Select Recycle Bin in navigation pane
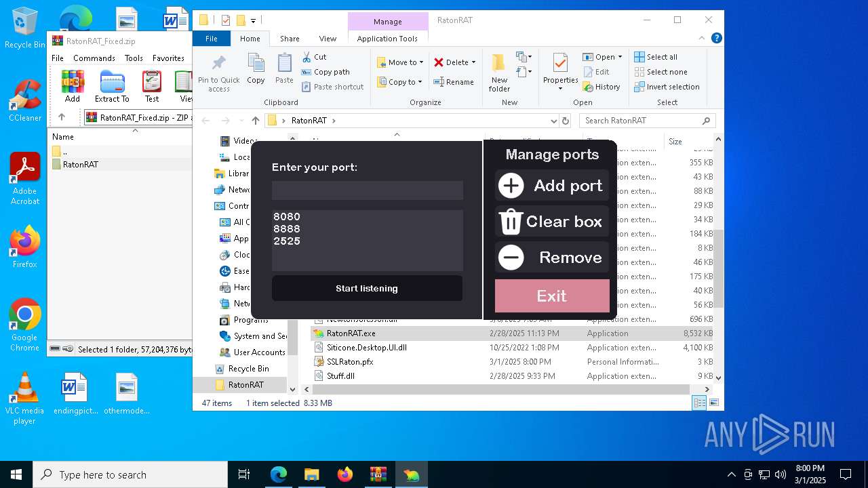Screen dimensions: 868x488 tap(242, 369)
